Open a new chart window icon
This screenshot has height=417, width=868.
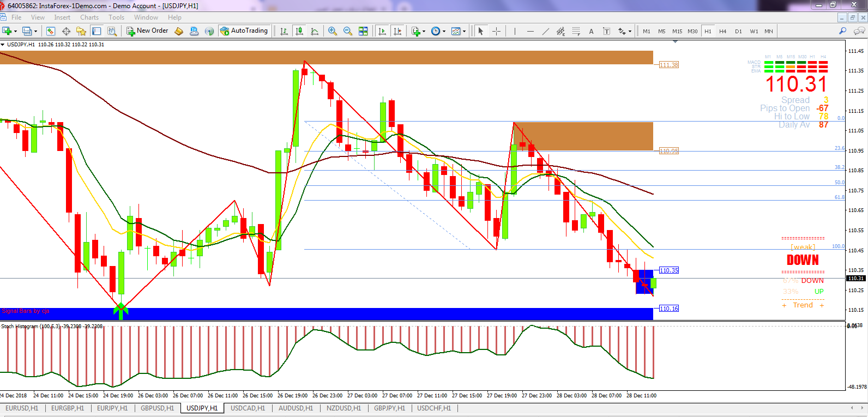[7, 31]
